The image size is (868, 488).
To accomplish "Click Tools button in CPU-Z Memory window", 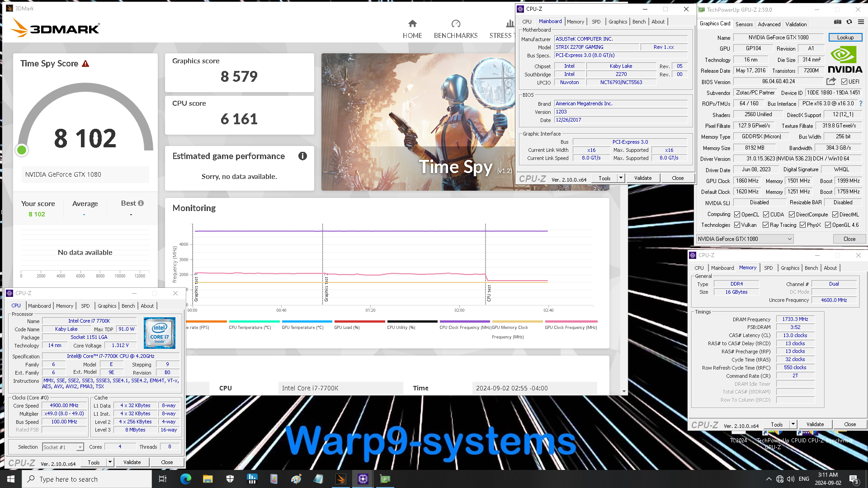I will [x=777, y=424].
